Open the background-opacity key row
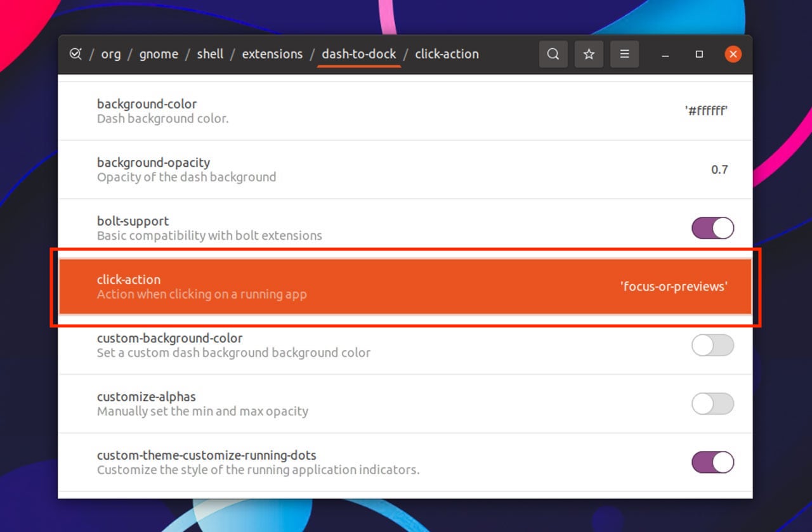The width and height of the screenshot is (812, 532). coord(405,170)
